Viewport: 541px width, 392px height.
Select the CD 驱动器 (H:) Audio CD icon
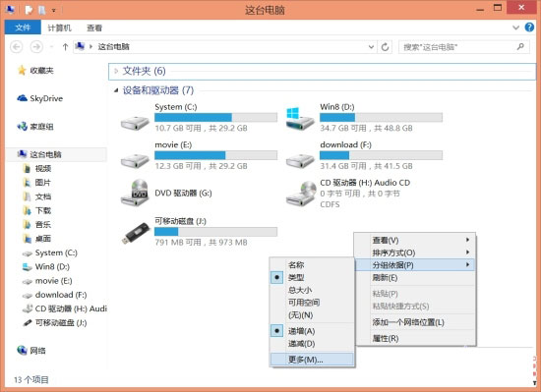coord(301,194)
